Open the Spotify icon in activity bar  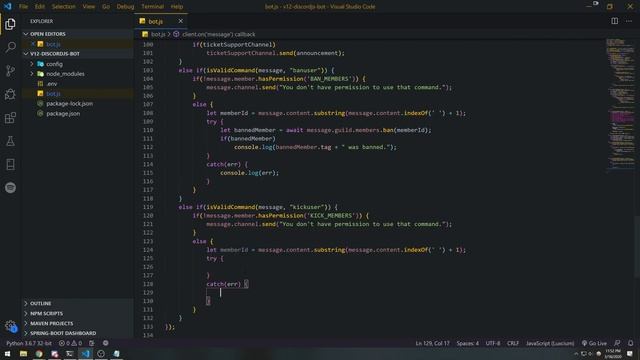(10, 188)
